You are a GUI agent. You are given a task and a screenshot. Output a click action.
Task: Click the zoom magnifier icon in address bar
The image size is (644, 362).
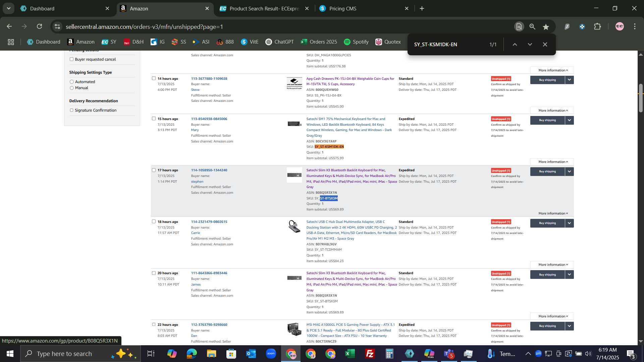pos(532,27)
